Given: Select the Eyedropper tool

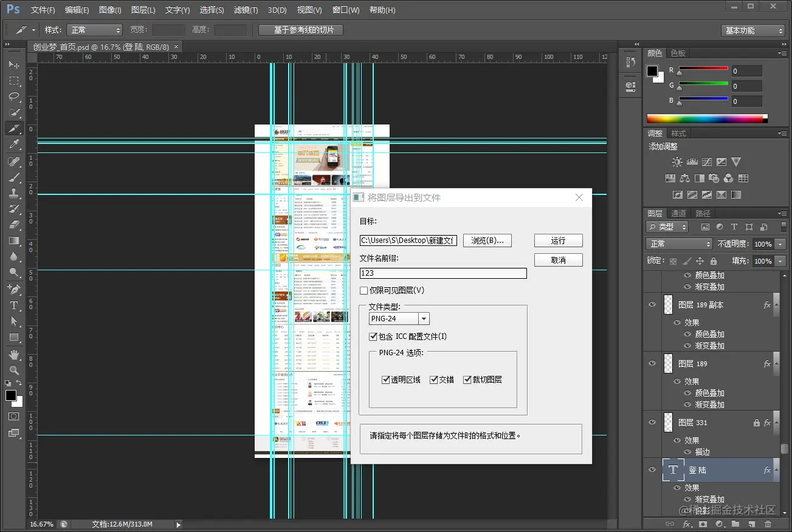Looking at the screenshot, I should tap(14, 145).
